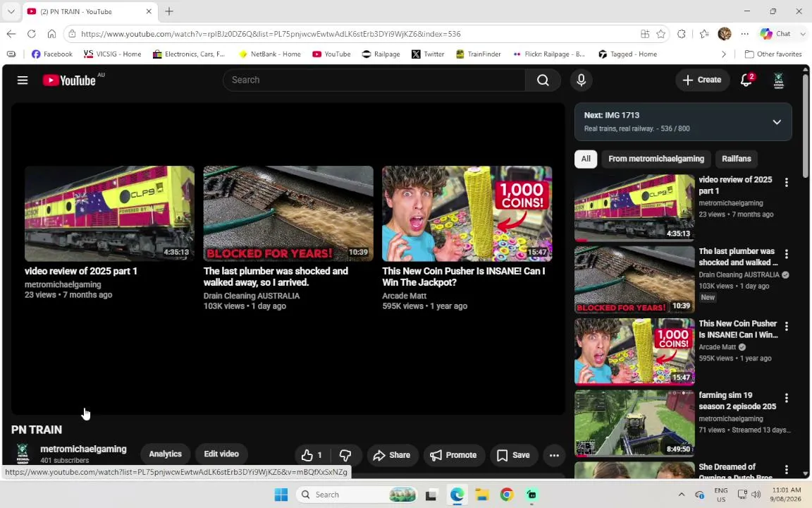
Task: Click the search magnifier button
Action: tap(543, 80)
